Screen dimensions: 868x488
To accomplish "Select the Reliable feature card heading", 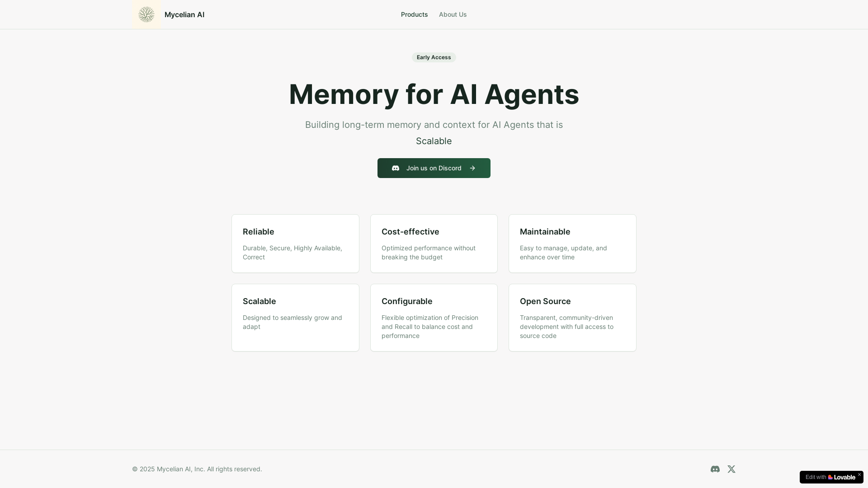I will pos(259,232).
